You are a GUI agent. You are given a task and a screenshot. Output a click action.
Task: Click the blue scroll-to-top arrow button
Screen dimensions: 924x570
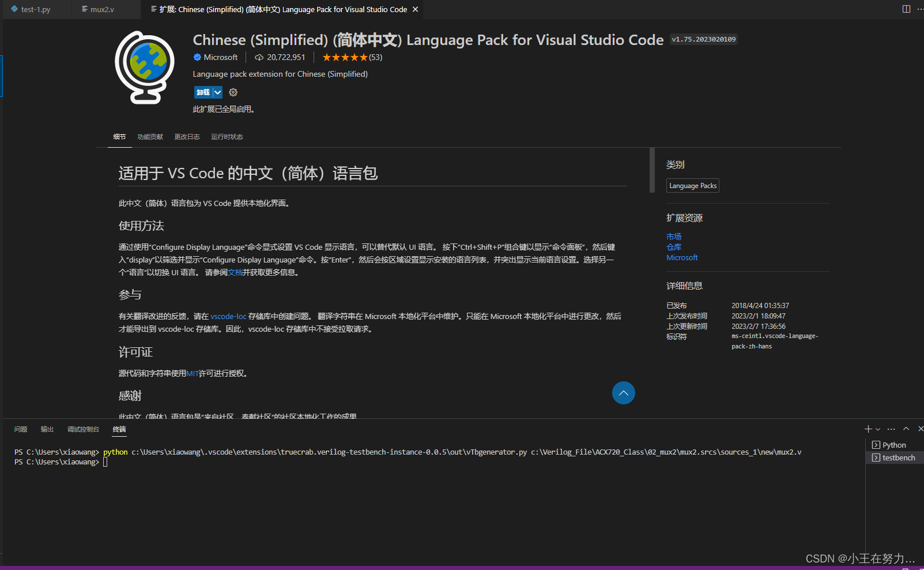(x=624, y=393)
